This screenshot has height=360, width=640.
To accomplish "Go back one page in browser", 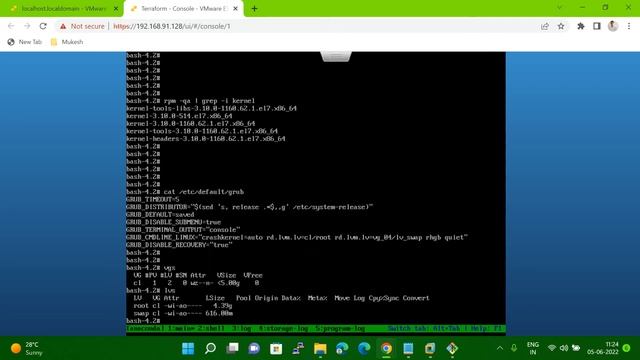I will [11, 26].
